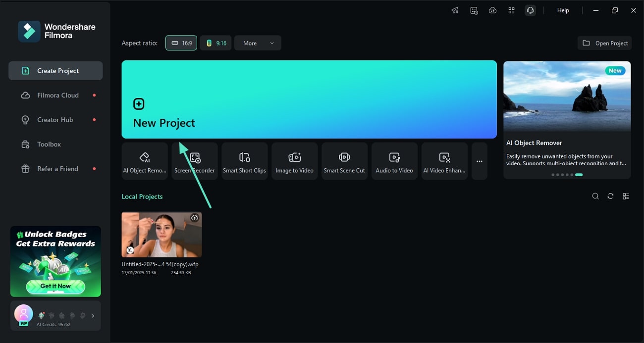The height and width of the screenshot is (343, 644).
Task: Select the 9:16 aspect ratio
Action: click(216, 43)
